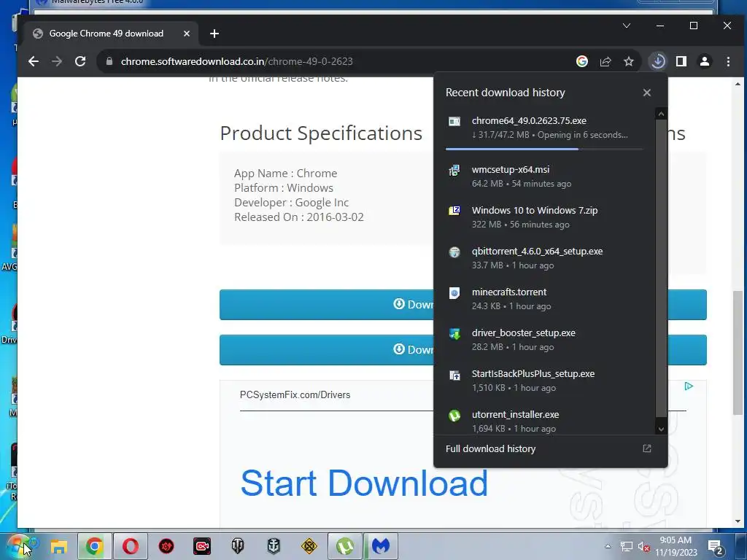Screen dimensions: 747x560
Task: Click the address bar URL
Action: (237, 61)
